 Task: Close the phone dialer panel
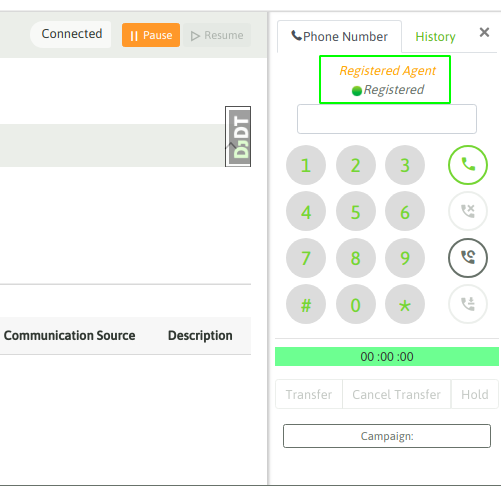(484, 32)
